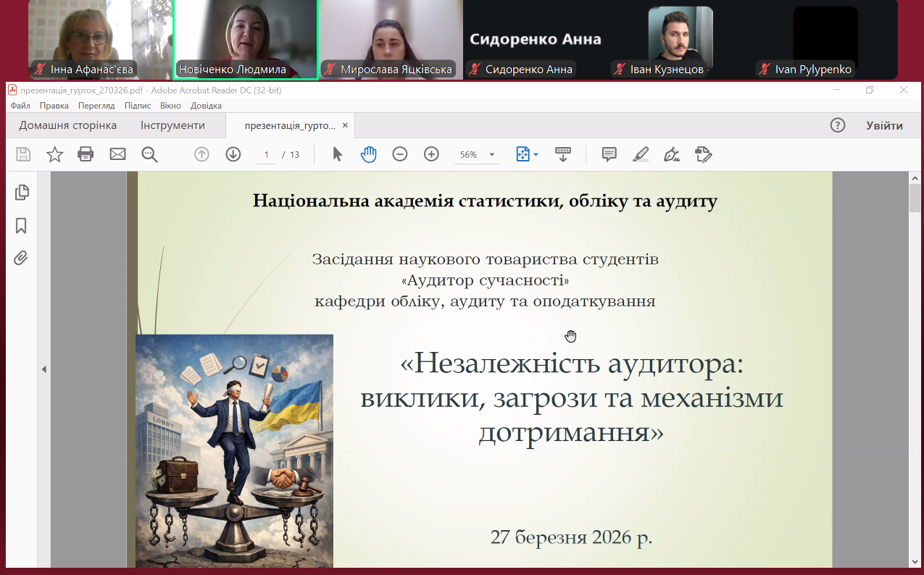
Task: Expand the 56% zoom level dropdown
Action: (492, 155)
